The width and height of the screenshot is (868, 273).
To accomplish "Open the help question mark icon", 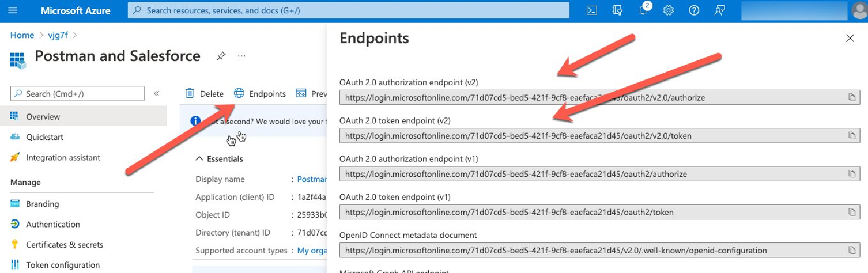I will click(x=694, y=10).
